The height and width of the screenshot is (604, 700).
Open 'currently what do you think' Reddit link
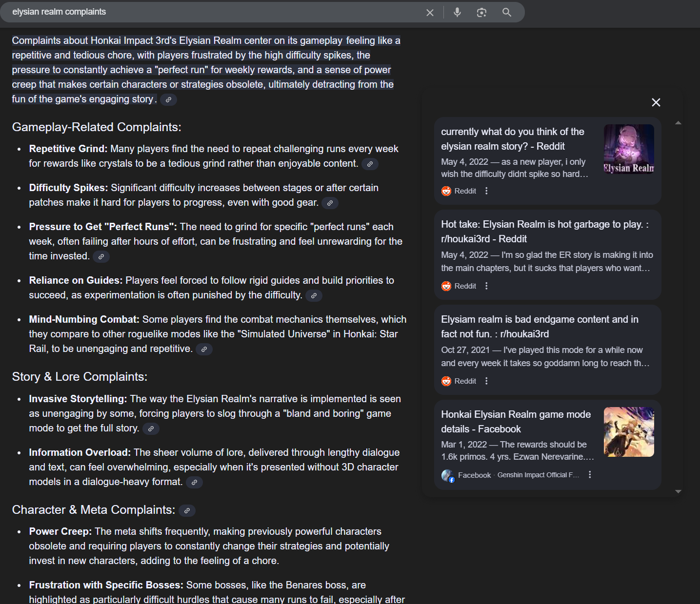point(513,139)
